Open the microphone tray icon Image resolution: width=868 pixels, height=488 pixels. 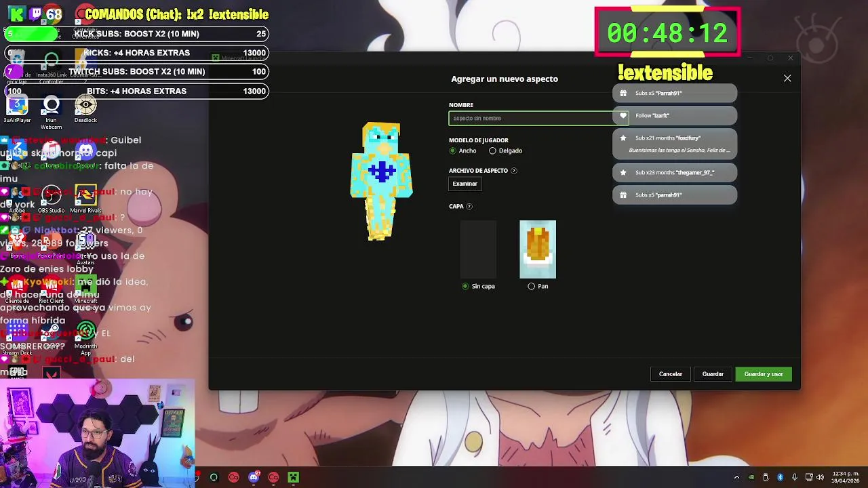click(794, 478)
